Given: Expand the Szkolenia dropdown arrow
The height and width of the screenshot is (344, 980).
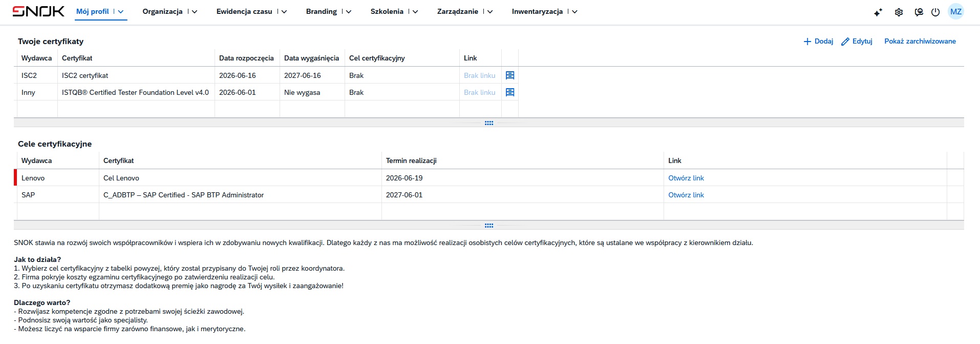Looking at the screenshot, I should coord(415,11).
